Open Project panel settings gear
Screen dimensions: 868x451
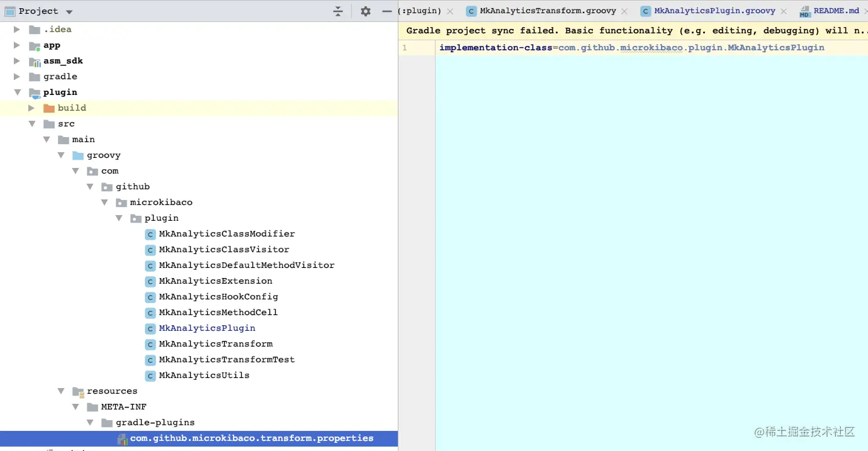(x=366, y=11)
